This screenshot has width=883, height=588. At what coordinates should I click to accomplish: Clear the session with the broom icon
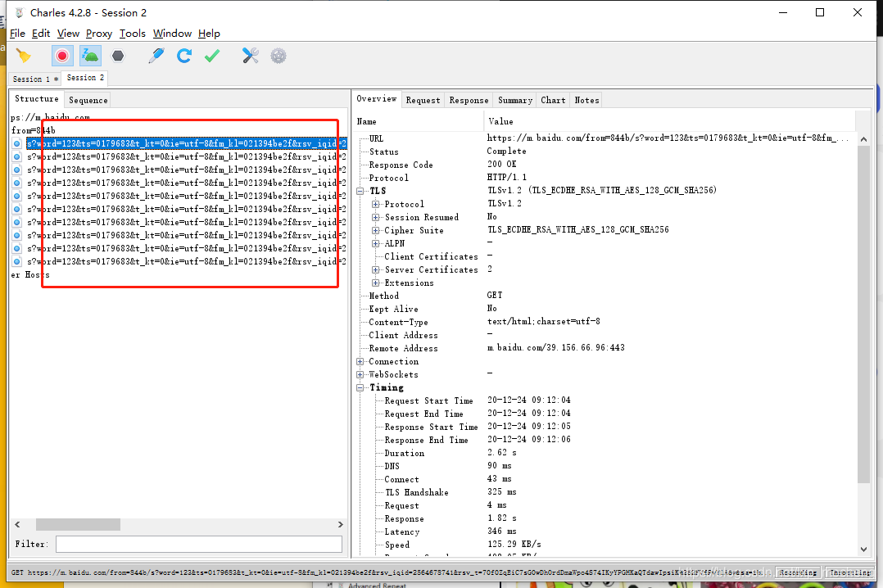[24, 56]
